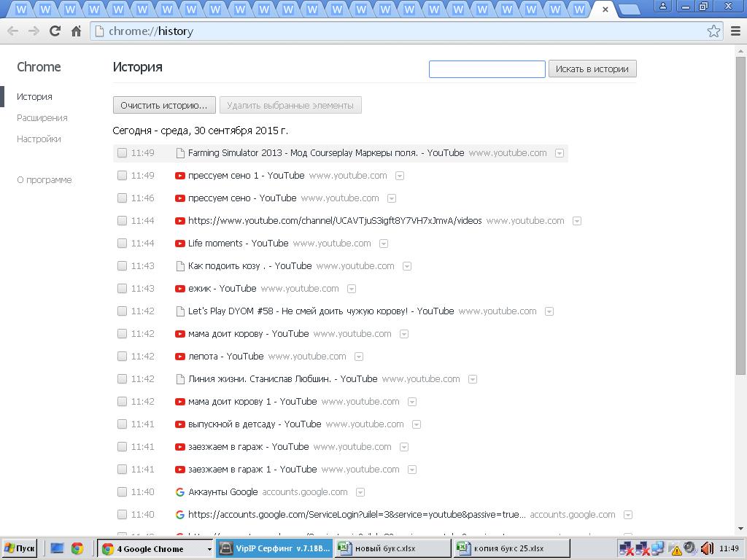Click 'Очистить историю...' button
Viewport: 747px width, 560px height.
(164, 105)
